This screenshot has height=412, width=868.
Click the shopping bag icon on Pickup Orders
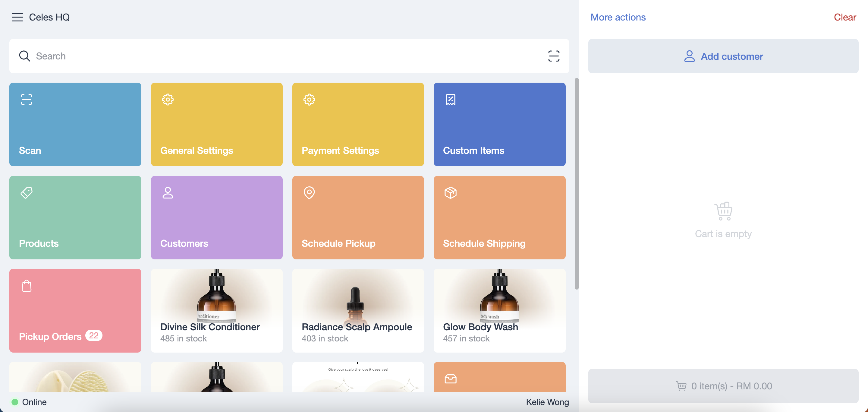click(x=26, y=286)
